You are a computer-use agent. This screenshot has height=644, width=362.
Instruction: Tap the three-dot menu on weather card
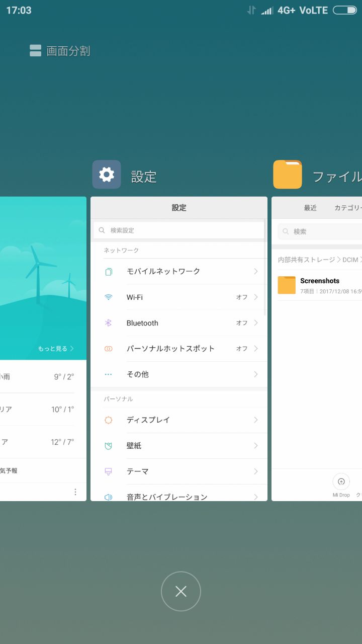point(75,492)
